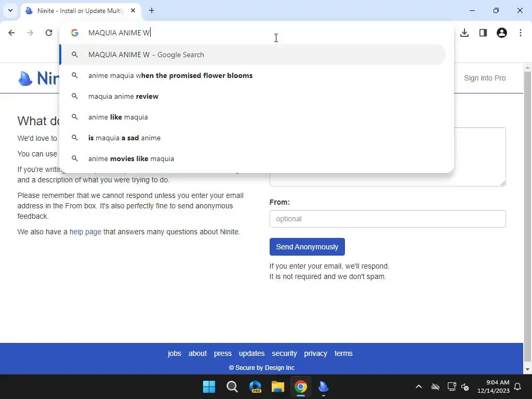Viewport: 532px width, 399px height.
Task: Select the 'MAQUIA ANIME W - Google Search' suggestion
Action: [x=253, y=55]
